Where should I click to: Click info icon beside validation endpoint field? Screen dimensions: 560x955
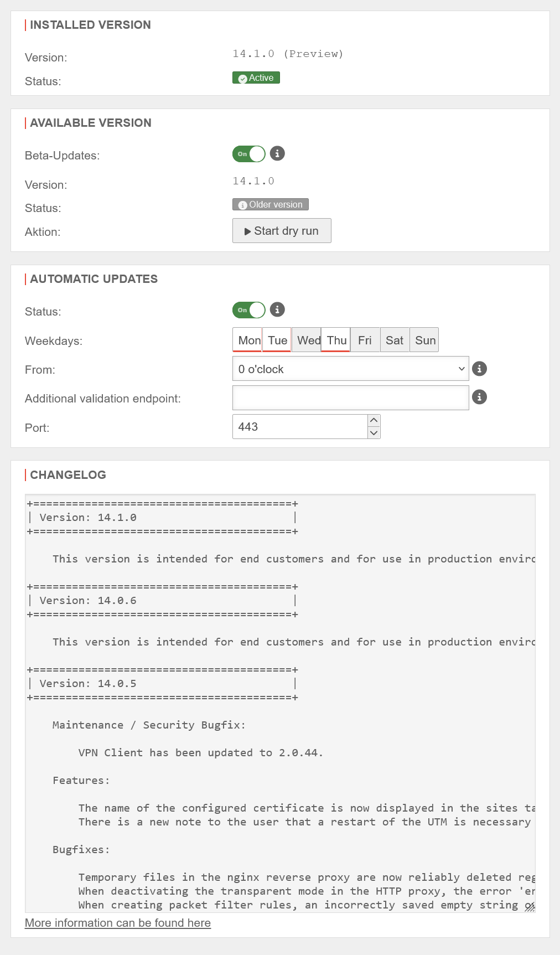(479, 397)
